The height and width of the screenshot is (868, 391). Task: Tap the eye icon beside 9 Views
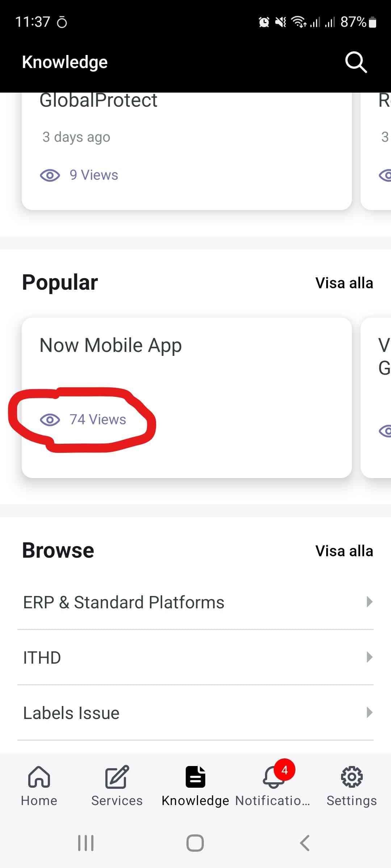50,175
